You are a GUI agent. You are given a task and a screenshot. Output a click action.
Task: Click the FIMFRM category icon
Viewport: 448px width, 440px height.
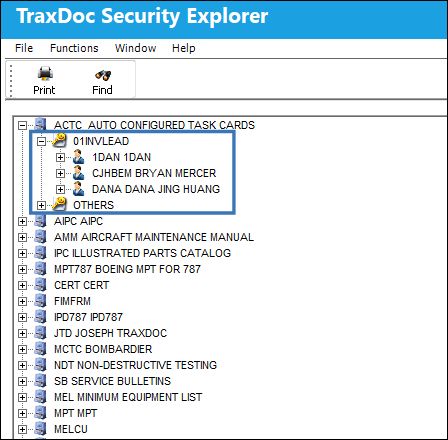click(40, 300)
